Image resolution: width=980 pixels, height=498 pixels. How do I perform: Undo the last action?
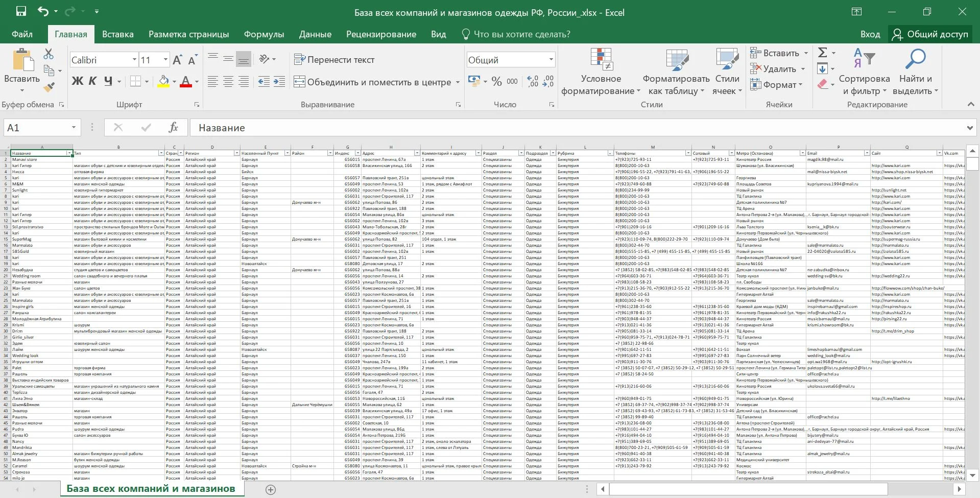43,11
